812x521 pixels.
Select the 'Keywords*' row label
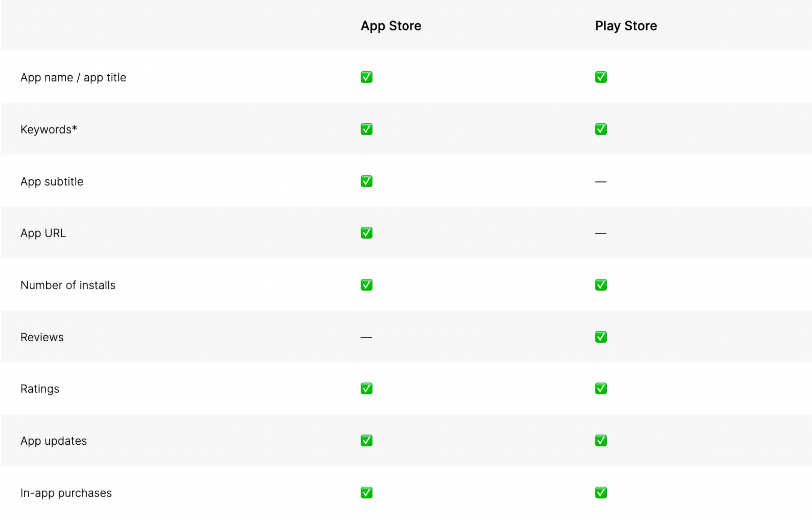49,130
